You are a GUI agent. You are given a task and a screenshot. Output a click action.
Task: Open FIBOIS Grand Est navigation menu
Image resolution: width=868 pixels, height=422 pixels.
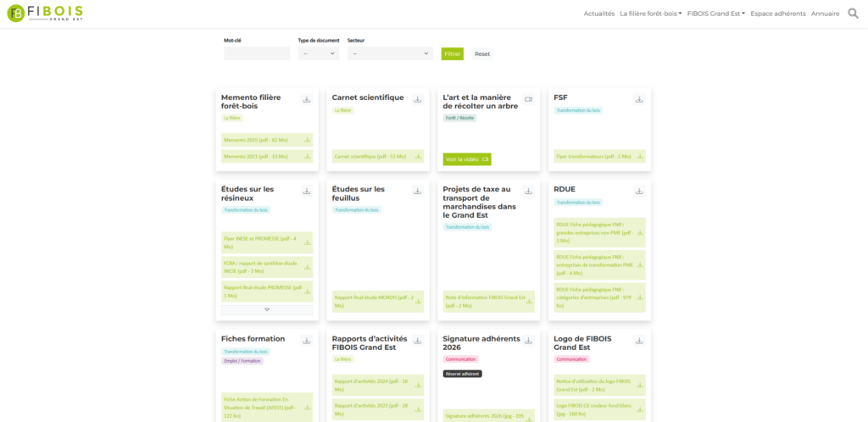[715, 14]
